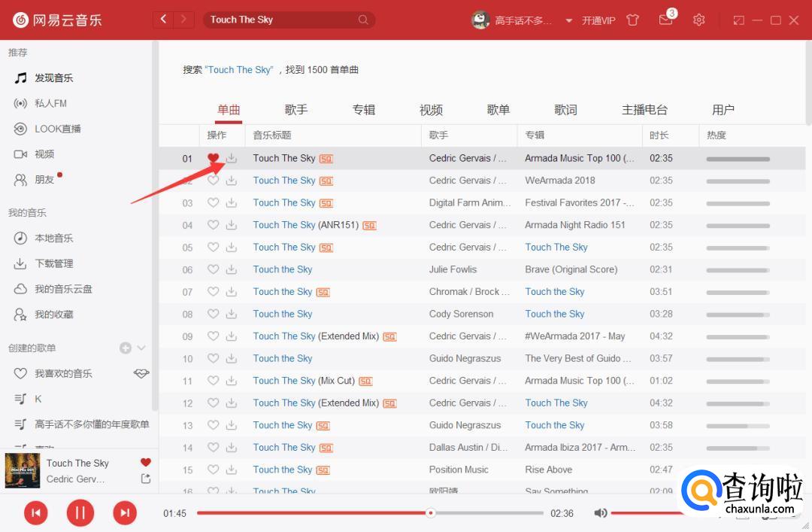Like song 03 by Digital Farm Animals
Image resolution: width=812 pixels, height=532 pixels.
tap(213, 202)
